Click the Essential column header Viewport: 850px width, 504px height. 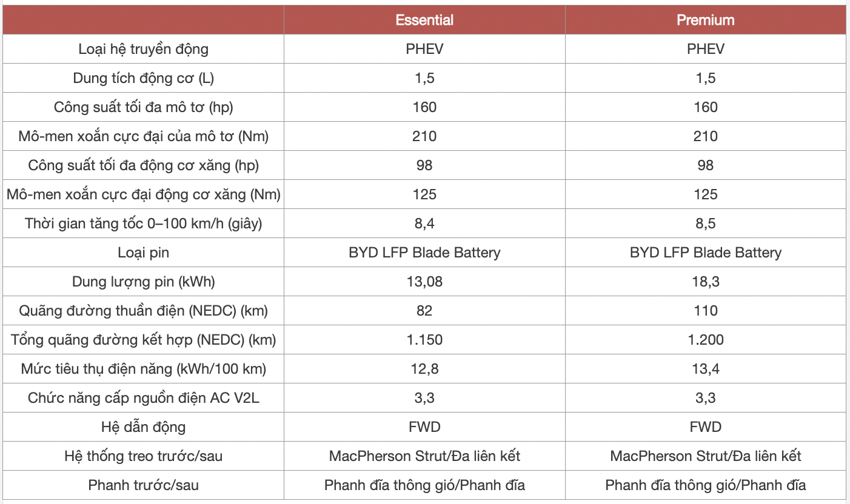click(424, 20)
